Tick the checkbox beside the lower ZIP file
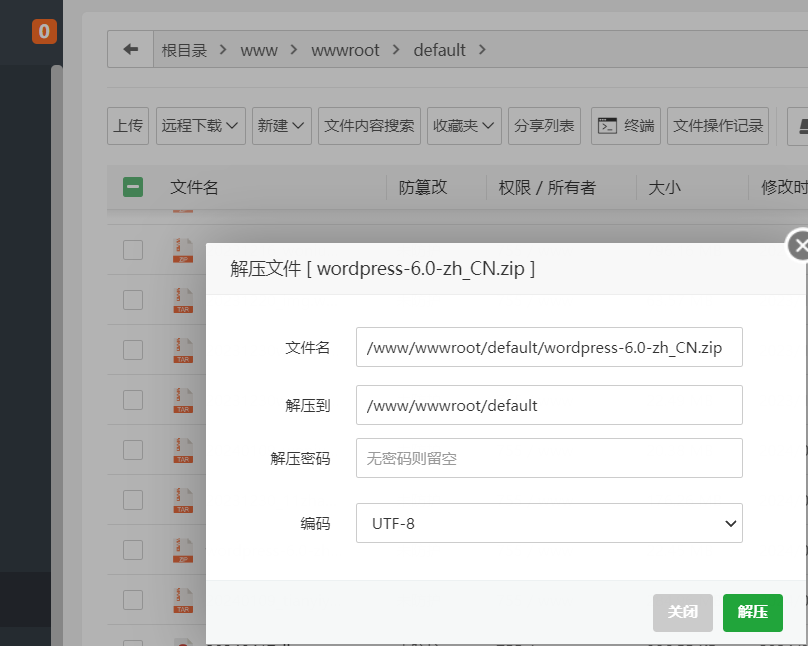Screen dimensions: 808x646 (x=133, y=550)
